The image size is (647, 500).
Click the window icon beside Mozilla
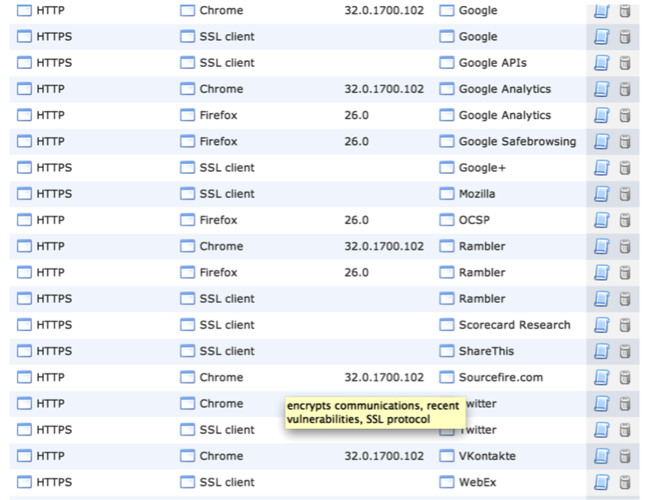pyautogui.click(x=446, y=193)
